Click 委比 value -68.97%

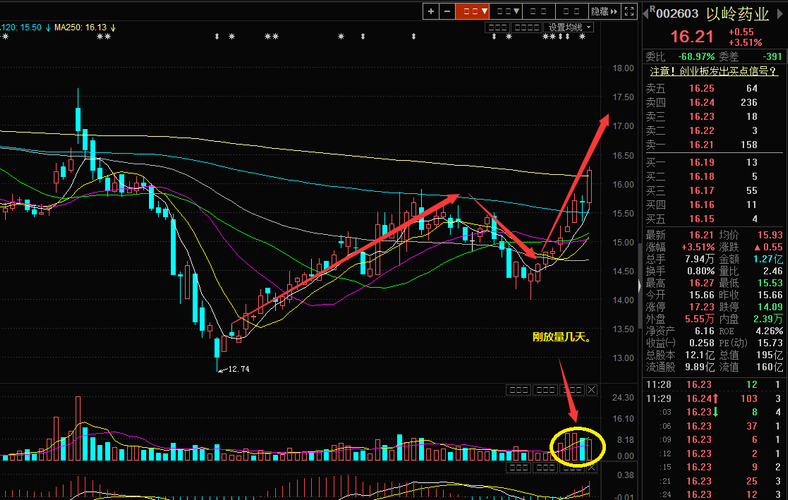coord(696,57)
